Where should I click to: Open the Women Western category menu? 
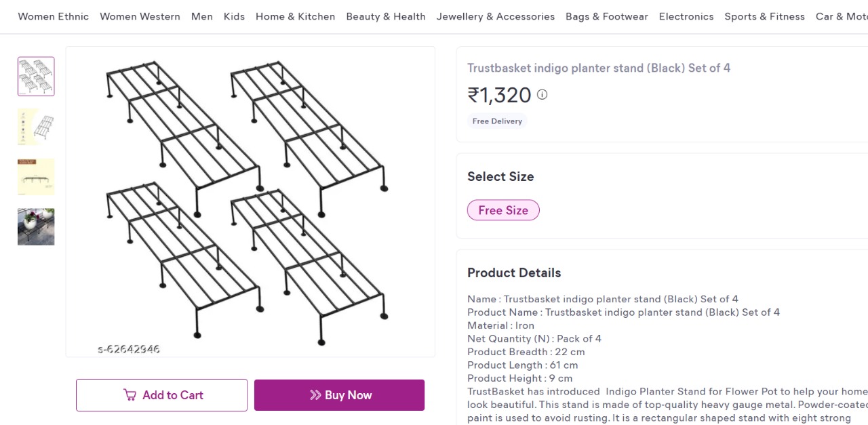tap(140, 16)
